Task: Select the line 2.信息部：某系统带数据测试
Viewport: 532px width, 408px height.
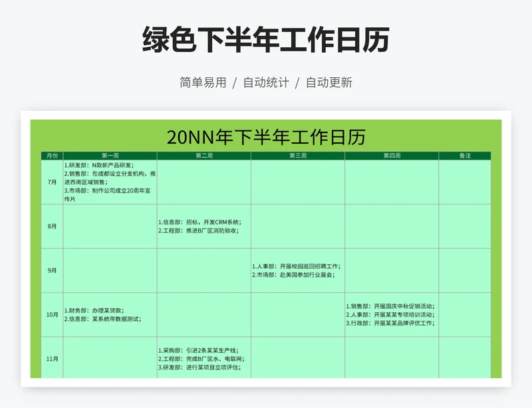Action: pyautogui.click(x=103, y=319)
